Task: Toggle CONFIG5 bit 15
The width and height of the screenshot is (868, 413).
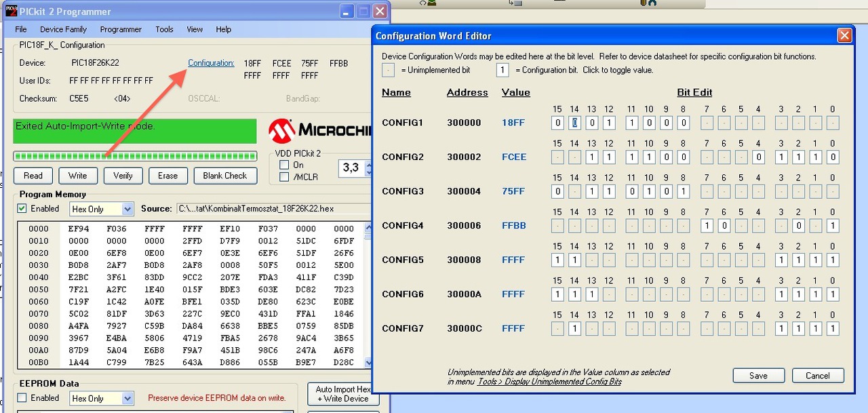Action: click(557, 260)
